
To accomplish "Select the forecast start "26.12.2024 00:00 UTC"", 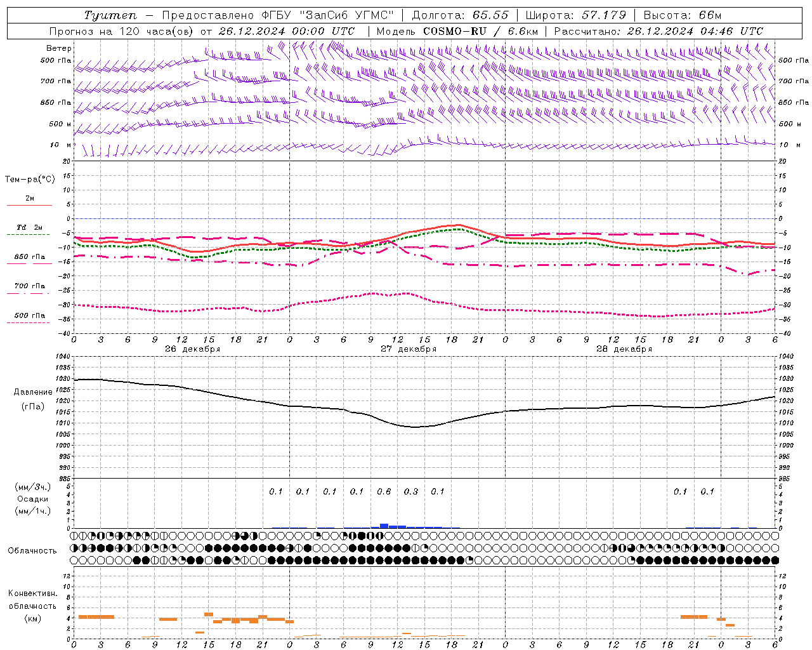I will (x=286, y=31).
